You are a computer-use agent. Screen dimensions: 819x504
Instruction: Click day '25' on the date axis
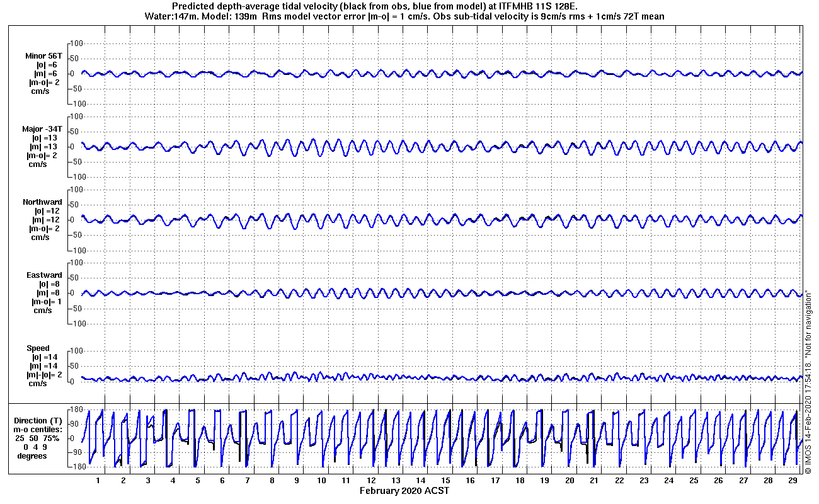[694, 481]
